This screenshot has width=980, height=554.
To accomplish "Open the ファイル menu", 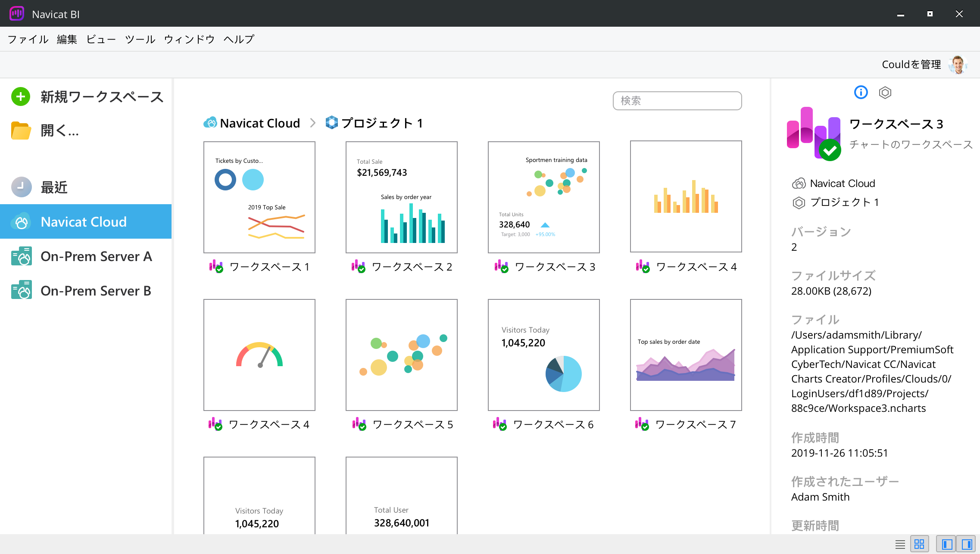I will click(x=28, y=39).
